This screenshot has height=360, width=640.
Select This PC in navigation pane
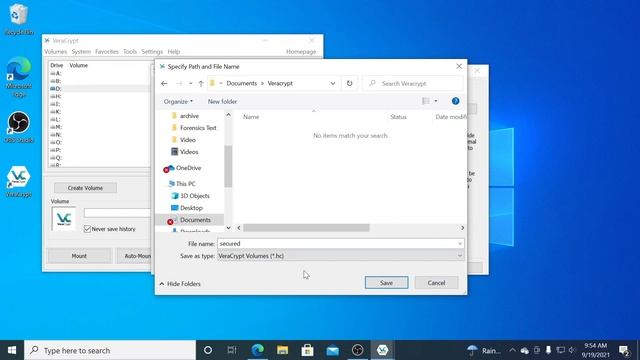(x=185, y=184)
